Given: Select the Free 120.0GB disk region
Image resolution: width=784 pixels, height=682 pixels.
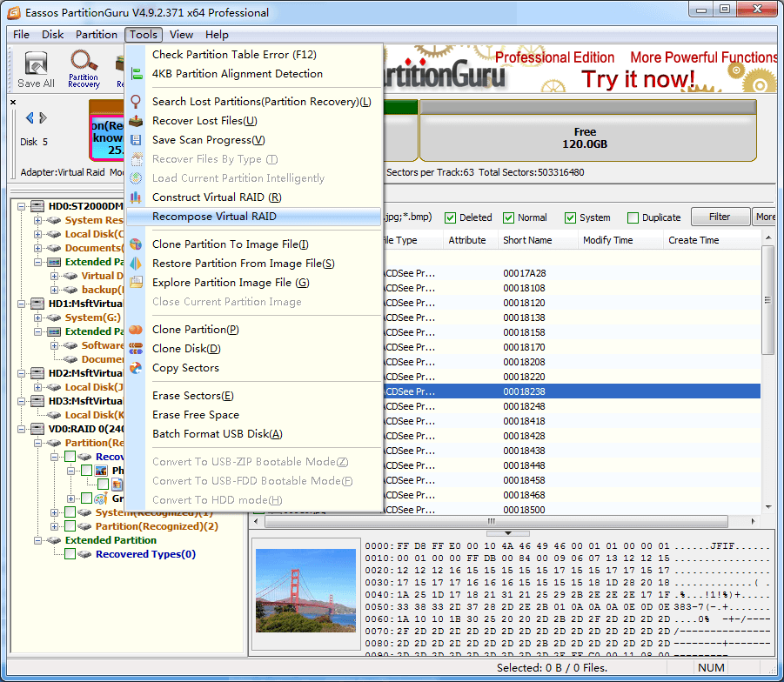Looking at the screenshot, I should [587, 131].
